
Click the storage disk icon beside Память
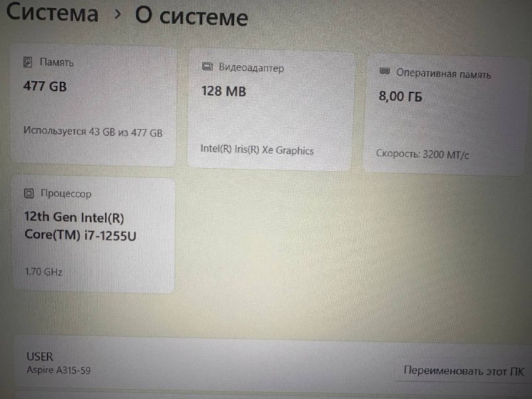28,63
